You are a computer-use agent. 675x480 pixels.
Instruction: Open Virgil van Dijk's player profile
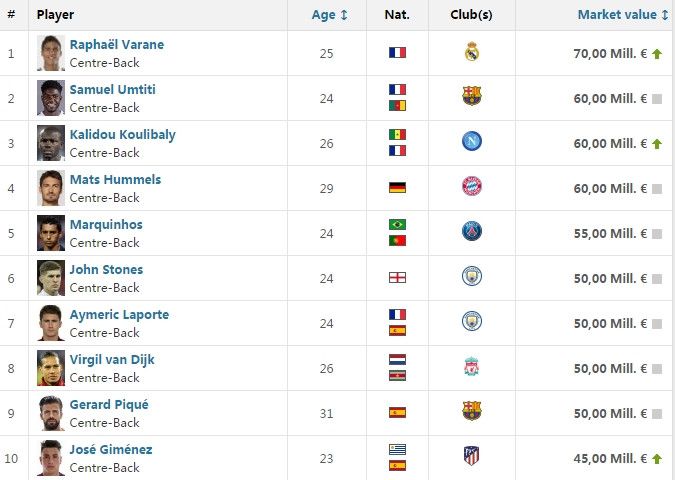click(112, 360)
